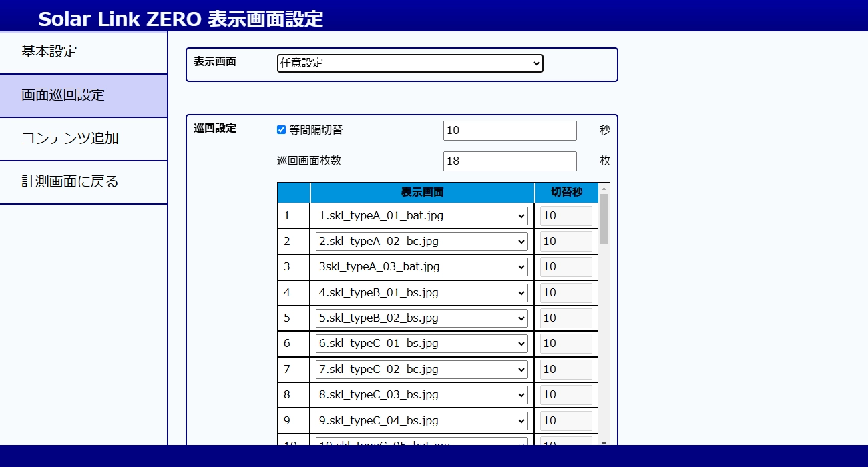Click the 切替秒 field in row 6
The width and height of the screenshot is (868, 467).
coord(566,344)
